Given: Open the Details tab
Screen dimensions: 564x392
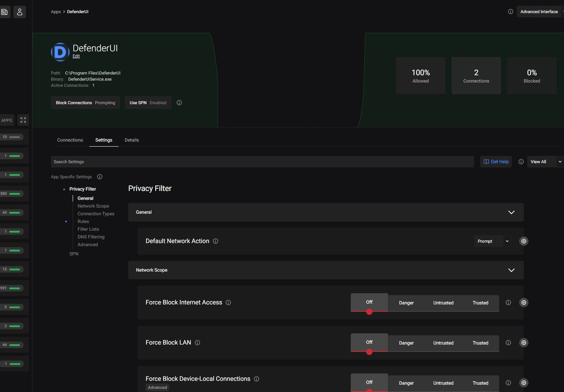Looking at the screenshot, I should (x=132, y=140).
